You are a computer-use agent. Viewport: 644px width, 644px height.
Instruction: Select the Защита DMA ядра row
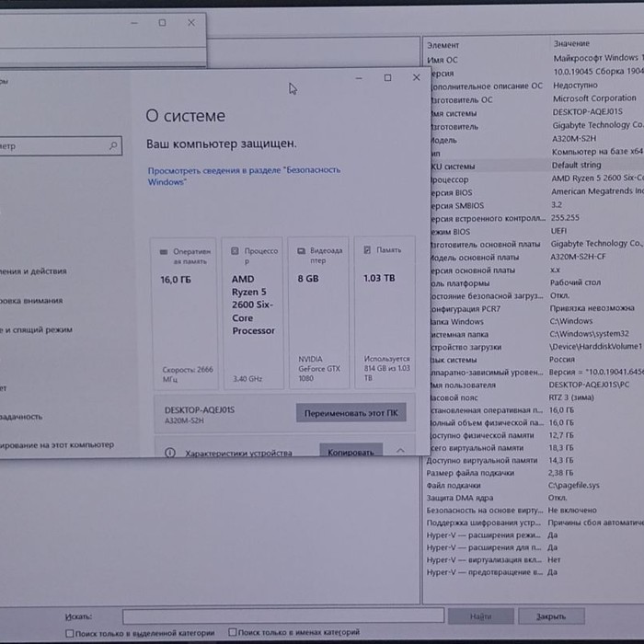pyautogui.click(x=535, y=498)
